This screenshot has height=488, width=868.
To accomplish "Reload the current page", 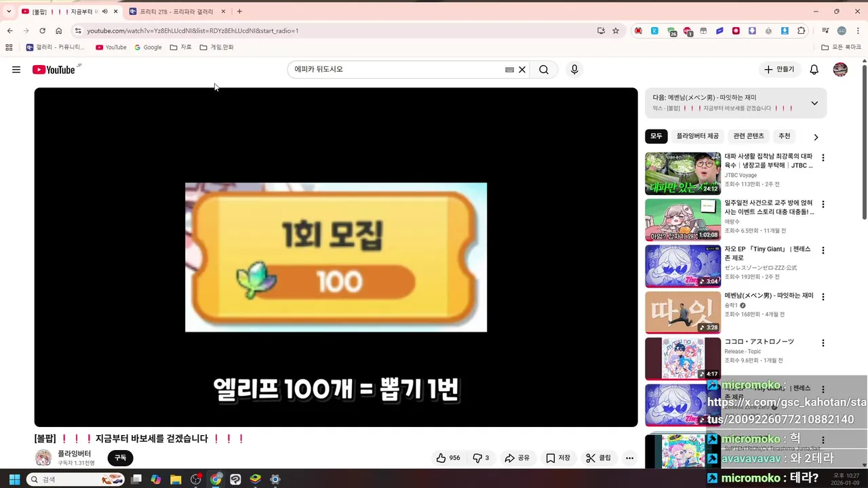I will (x=42, y=30).
